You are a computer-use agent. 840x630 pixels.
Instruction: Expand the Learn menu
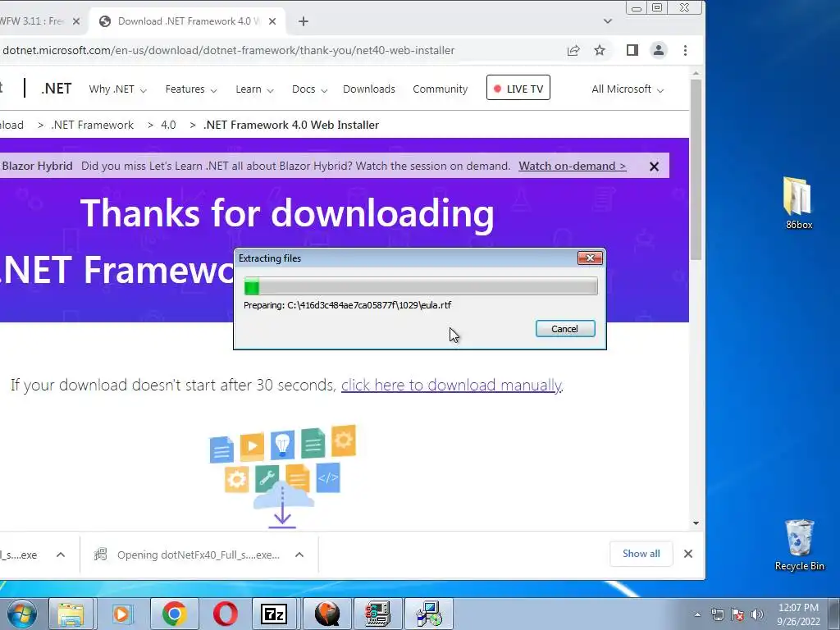pyautogui.click(x=254, y=89)
